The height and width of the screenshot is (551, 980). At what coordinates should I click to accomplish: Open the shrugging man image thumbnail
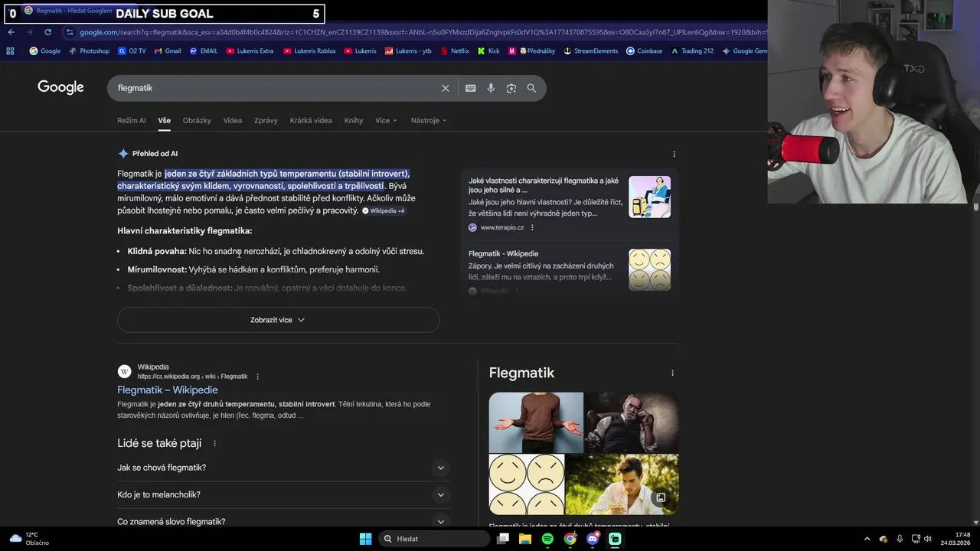click(x=536, y=422)
